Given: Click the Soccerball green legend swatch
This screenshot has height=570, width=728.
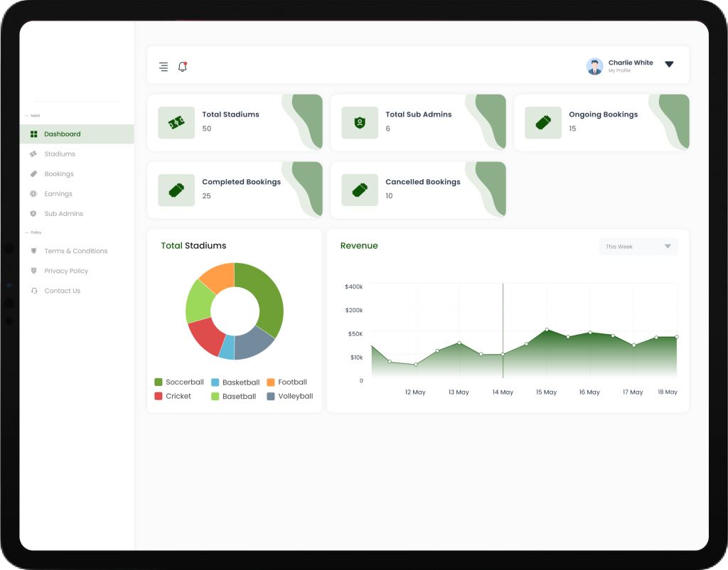Looking at the screenshot, I should [x=159, y=382].
